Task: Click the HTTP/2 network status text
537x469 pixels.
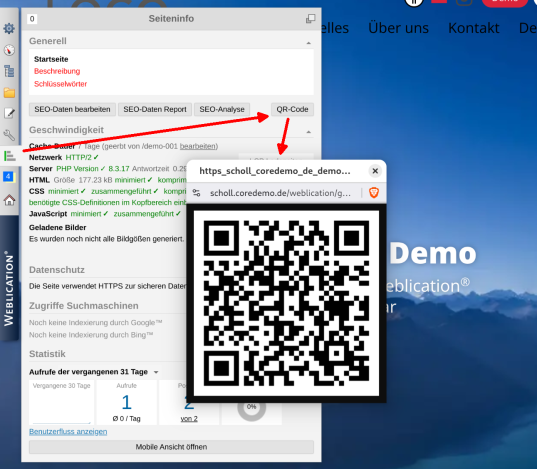Action: point(82,157)
